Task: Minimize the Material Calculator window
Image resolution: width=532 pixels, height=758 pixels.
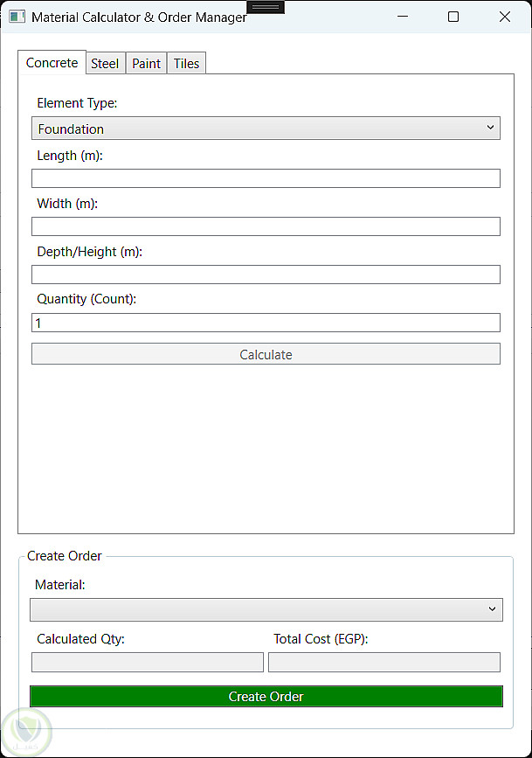Action: 403,17
